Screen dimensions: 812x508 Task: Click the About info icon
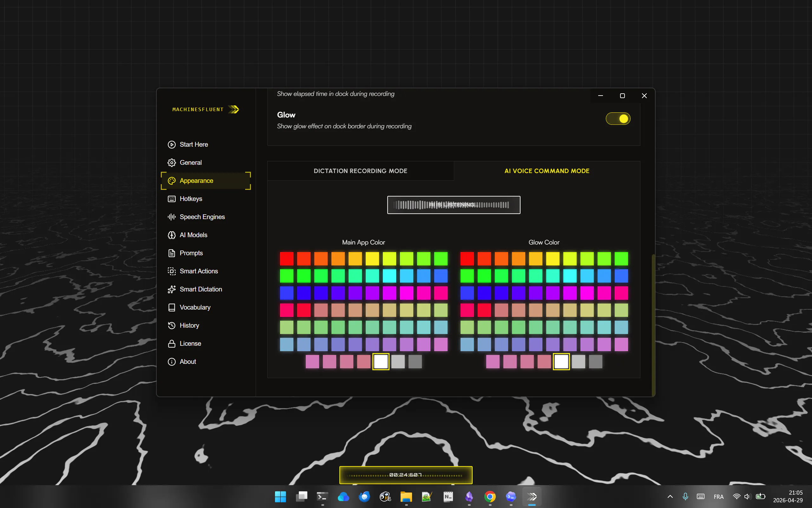click(172, 362)
